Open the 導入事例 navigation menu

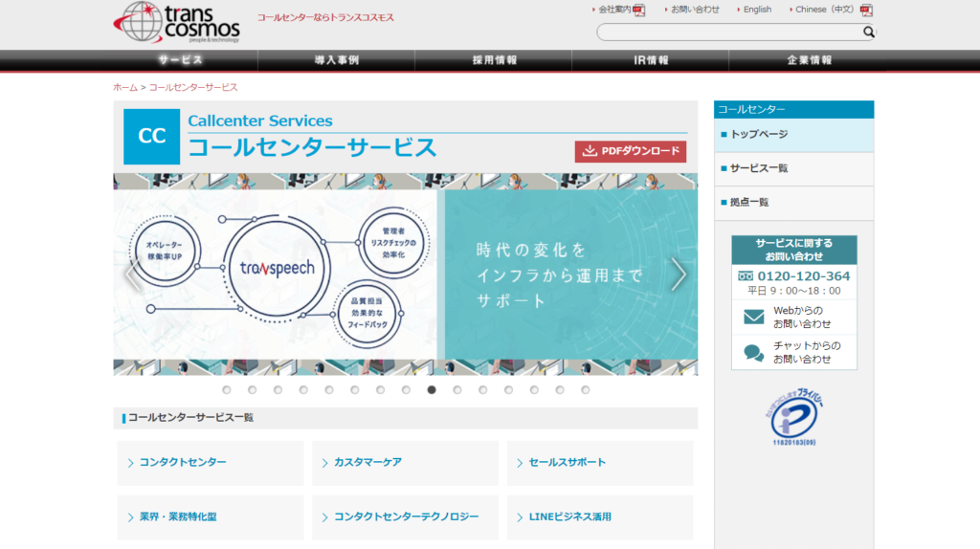[x=336, y=60]
